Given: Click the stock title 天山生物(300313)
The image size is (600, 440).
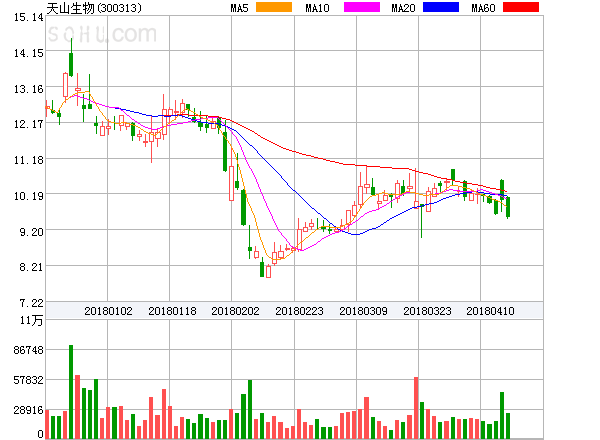Looking at the screenshot, I should coord(94,8).
